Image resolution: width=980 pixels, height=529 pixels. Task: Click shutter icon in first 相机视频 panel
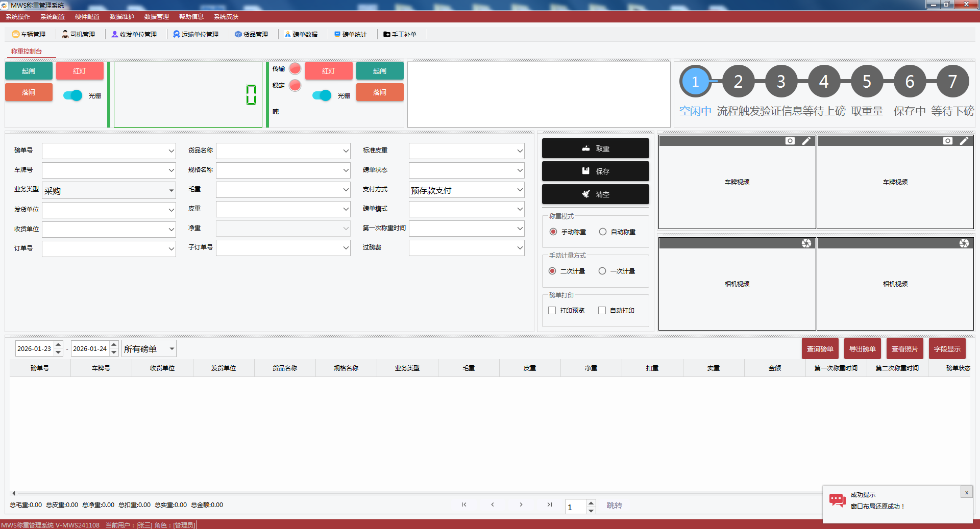[806, 243]
